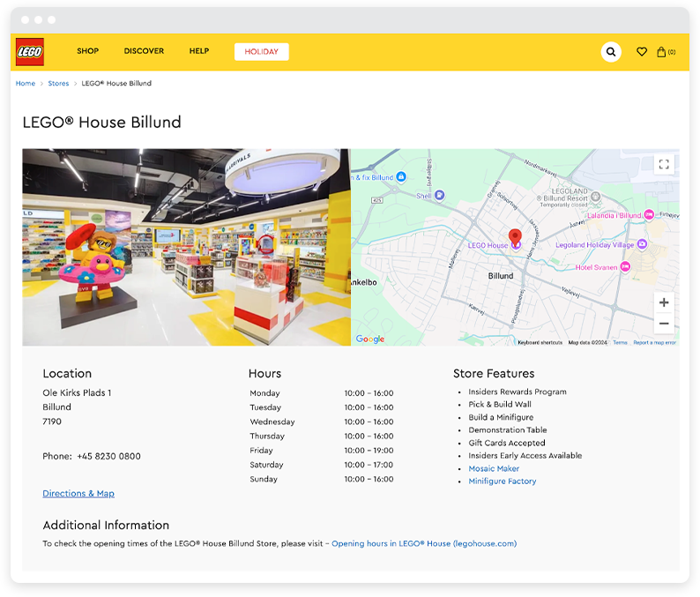This screenshot has height=597, width=700.
Task: Click Legoland Holiday Village map marker
Action: (642, 243)
